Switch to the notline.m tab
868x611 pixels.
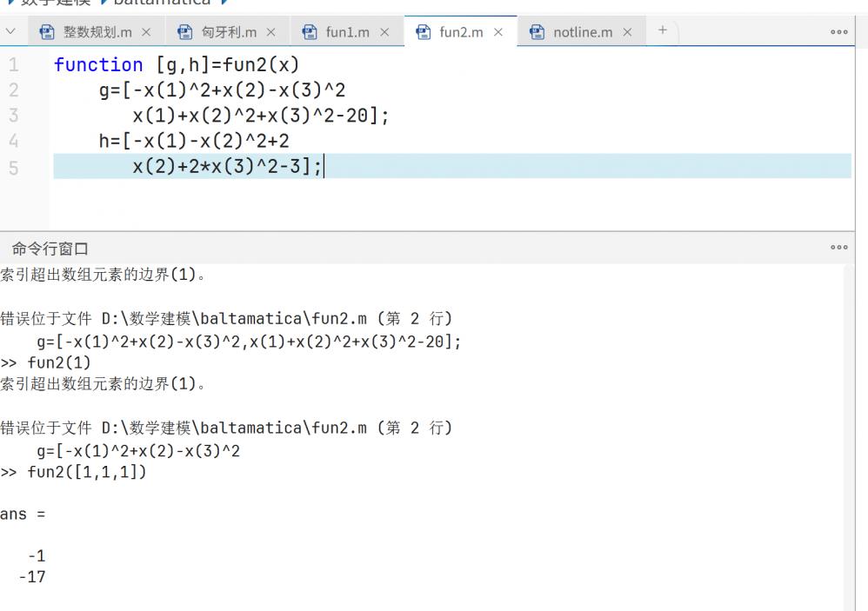(x=583, y=32)
